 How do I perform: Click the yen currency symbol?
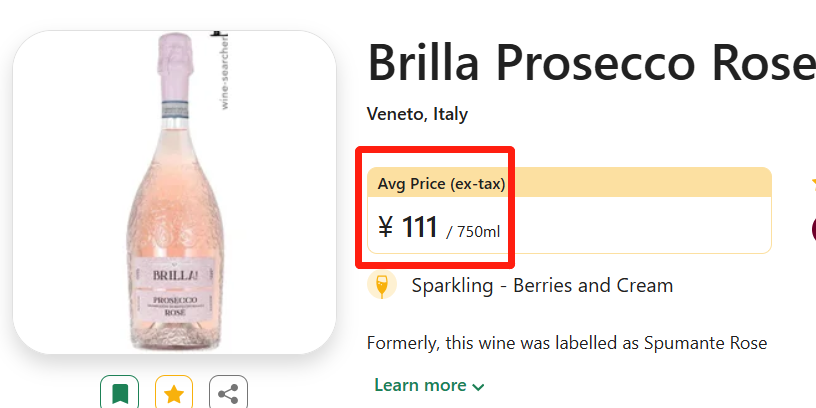pyautogui.click(x=386, y=228)
